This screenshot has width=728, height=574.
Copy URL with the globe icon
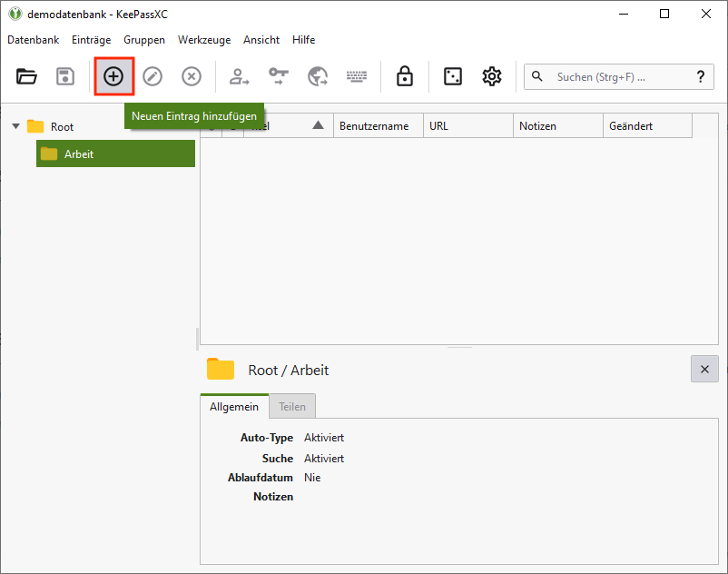[318, 77]
